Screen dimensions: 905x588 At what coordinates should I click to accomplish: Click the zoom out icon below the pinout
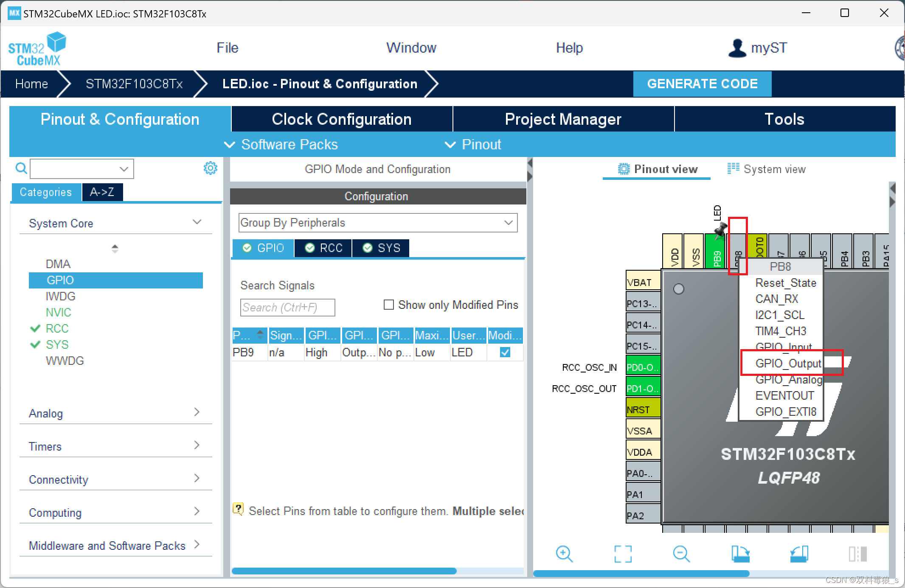pos(681,554)
